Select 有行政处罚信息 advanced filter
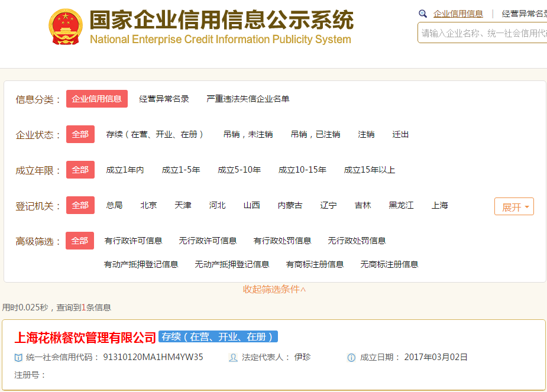The width and height of the screenshot is (547, 392). click(x=282, y=241)
